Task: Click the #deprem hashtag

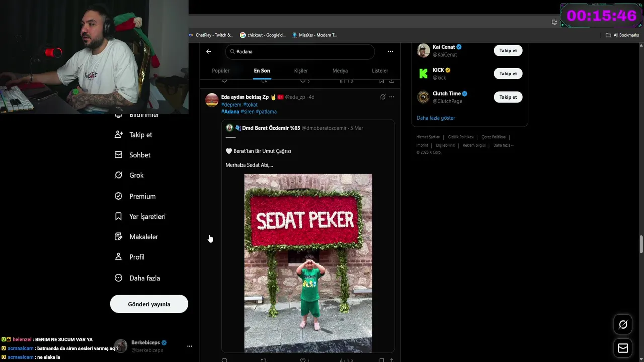Action: point(231,105)
